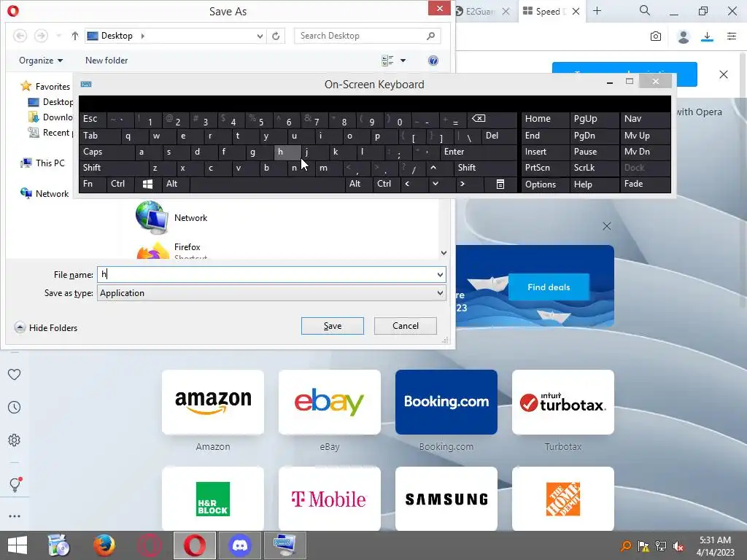Click the Enter key on On-Screen Keyboard
This screenshot has width=747, height=560.
[x=479, y=152]
